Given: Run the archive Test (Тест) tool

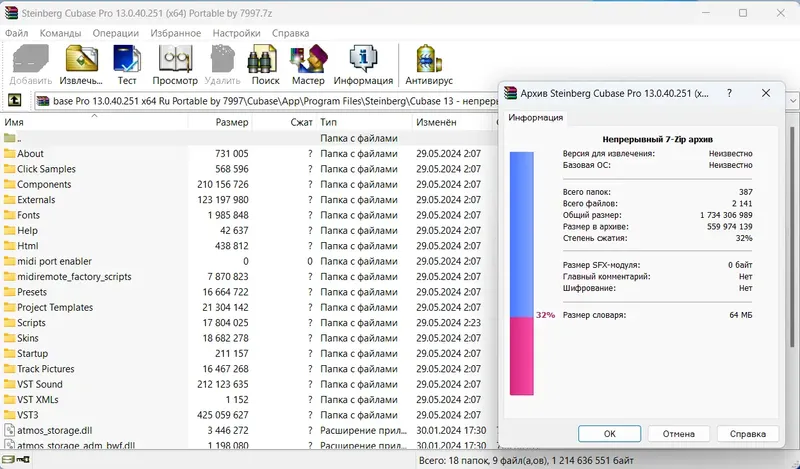Looking at the screenshot, I should [x=127, y=65].
